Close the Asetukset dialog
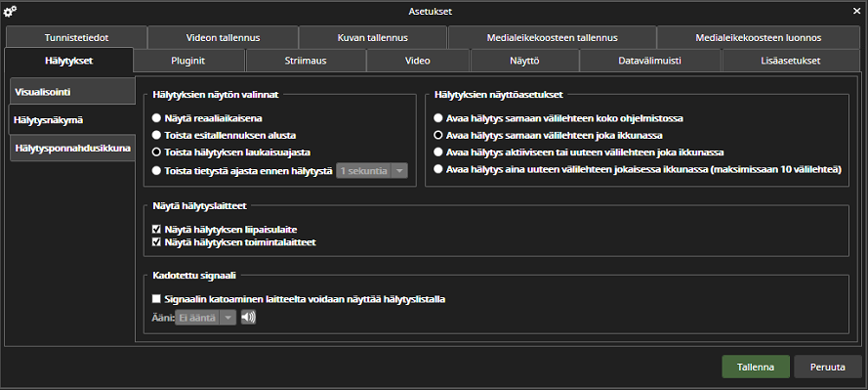 (857, 11)
